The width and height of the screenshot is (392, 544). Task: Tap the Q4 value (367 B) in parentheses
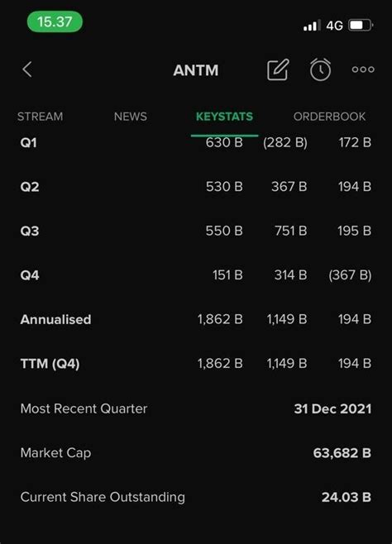(x=350, y=275)
